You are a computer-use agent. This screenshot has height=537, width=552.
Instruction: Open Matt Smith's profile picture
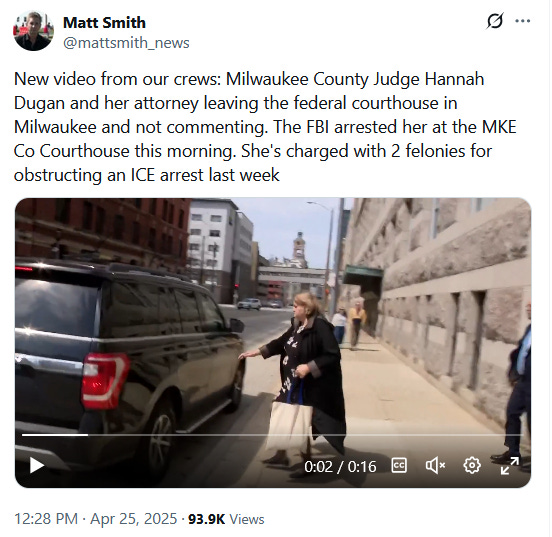pos(33,31)
